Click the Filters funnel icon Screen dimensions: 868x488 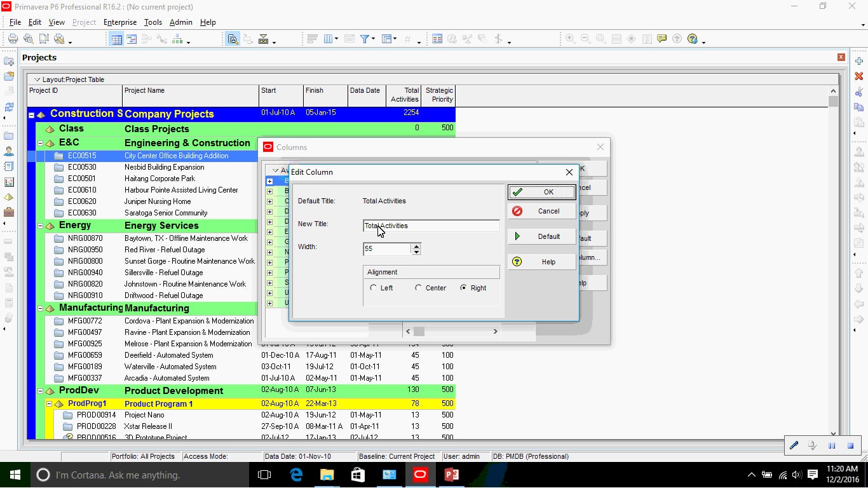pos(365,39)
